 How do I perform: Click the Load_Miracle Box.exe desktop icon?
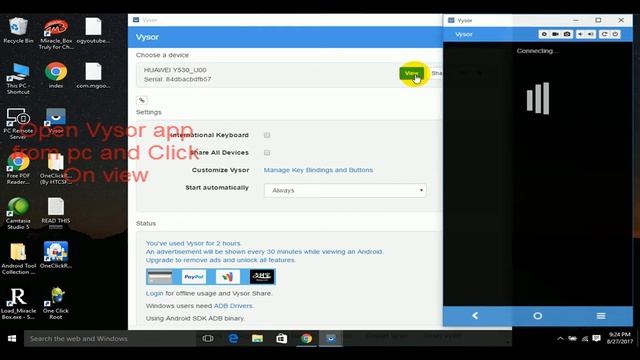coord(18,303)
